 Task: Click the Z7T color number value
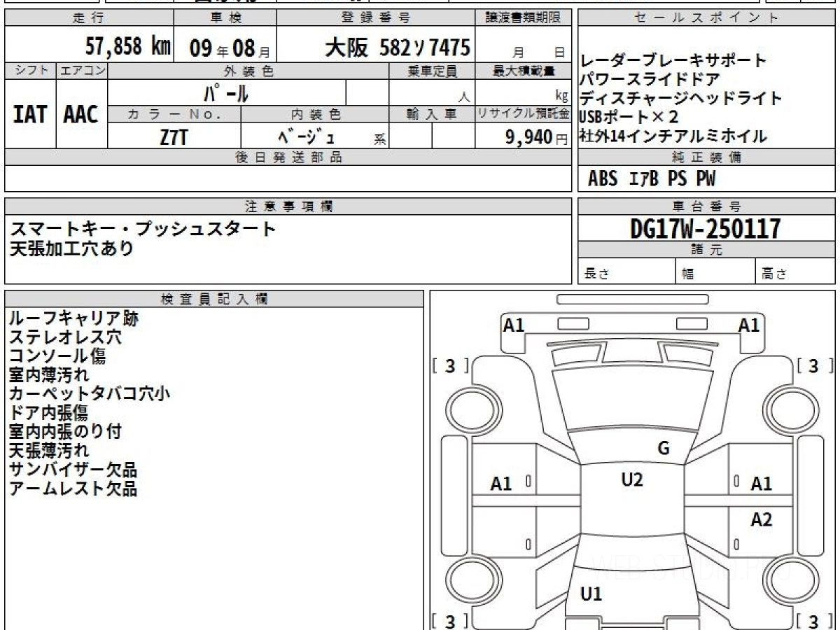tap(174, 137)
